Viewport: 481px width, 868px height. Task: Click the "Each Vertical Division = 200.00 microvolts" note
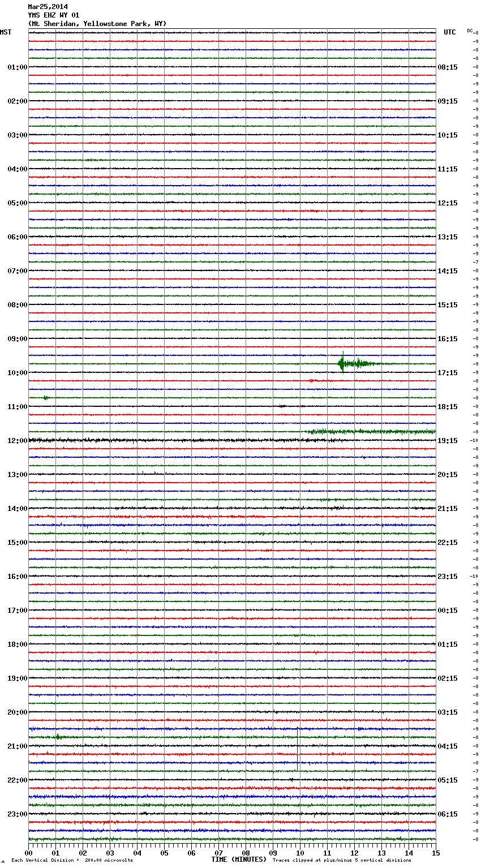pos(72,861)
